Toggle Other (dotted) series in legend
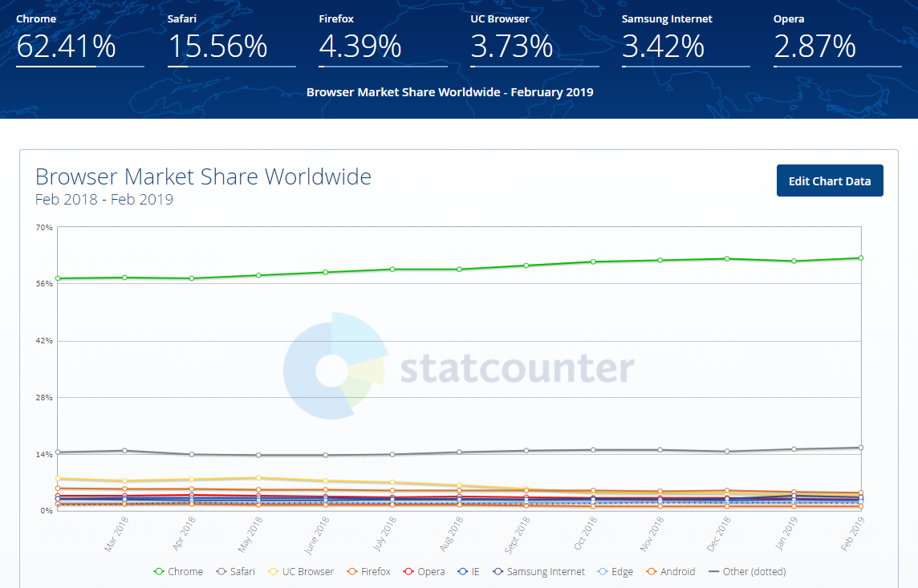 [747, 572]
